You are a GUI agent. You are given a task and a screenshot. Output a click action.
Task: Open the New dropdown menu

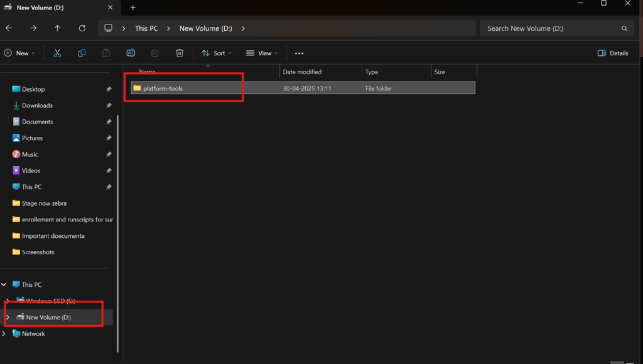(19, 53)
